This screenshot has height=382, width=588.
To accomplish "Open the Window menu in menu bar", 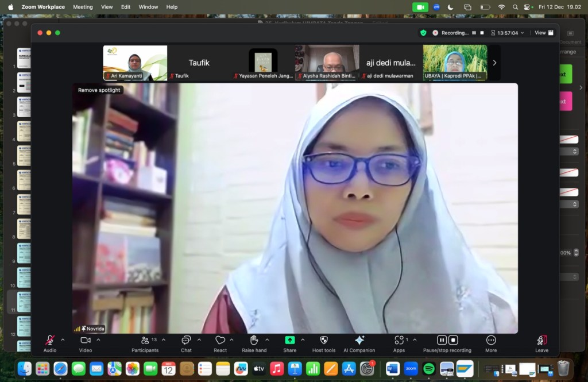I will [x=148, y=7].
